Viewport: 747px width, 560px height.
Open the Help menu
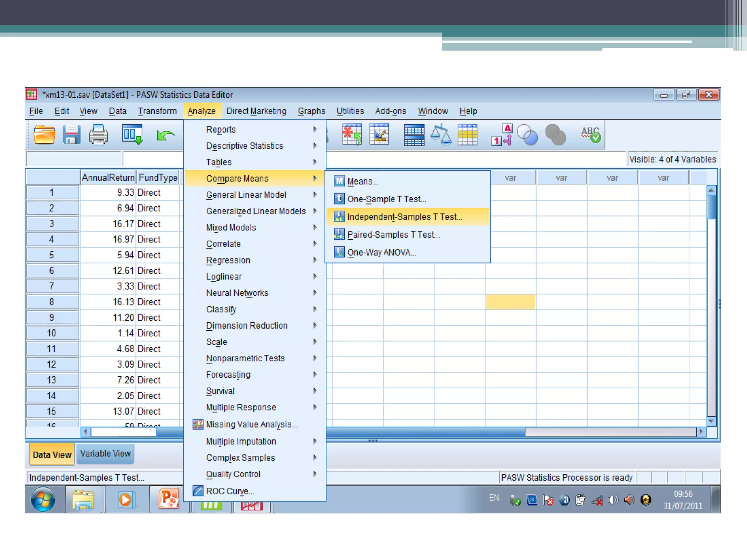point(468,111)
